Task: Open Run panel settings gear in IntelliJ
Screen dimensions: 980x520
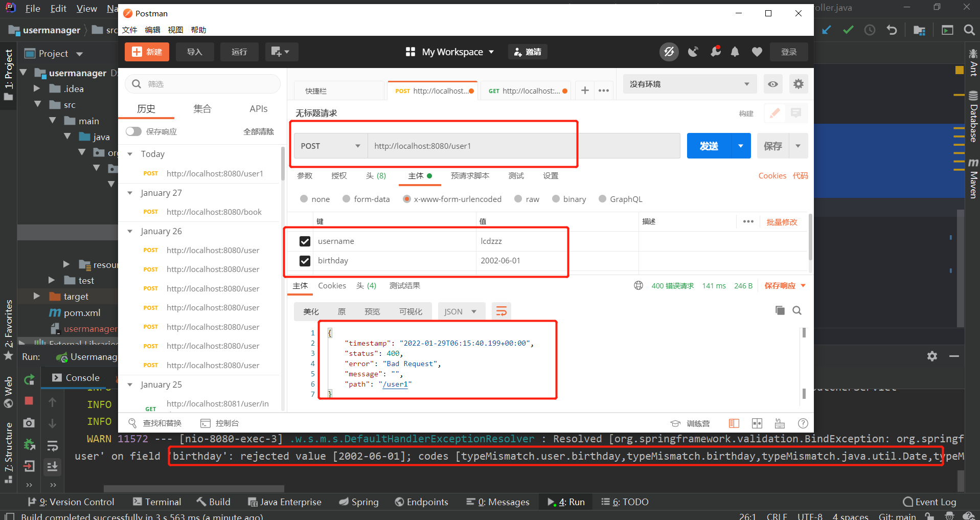Action: pyautogui.click(x=932, y=356)
